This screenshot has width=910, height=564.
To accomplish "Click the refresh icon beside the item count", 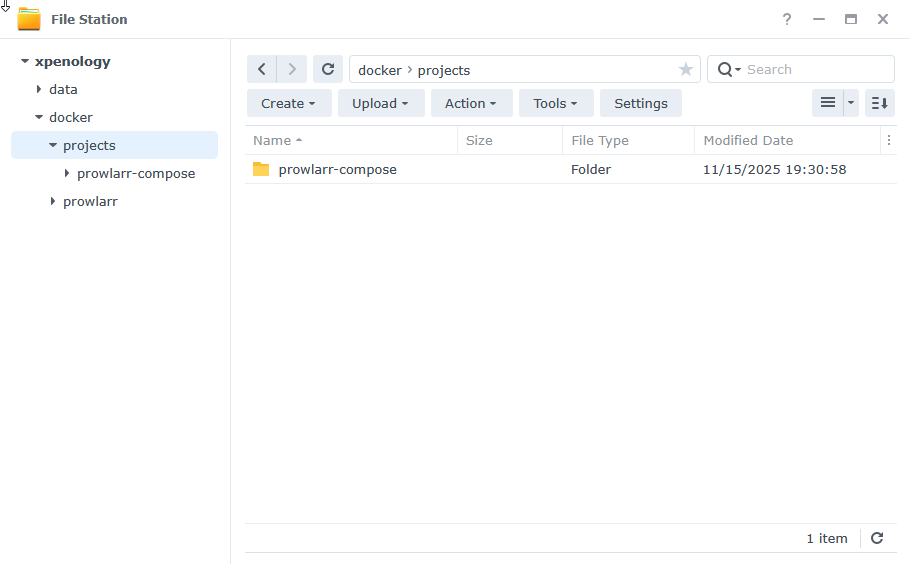I will [x=877, y=538].
